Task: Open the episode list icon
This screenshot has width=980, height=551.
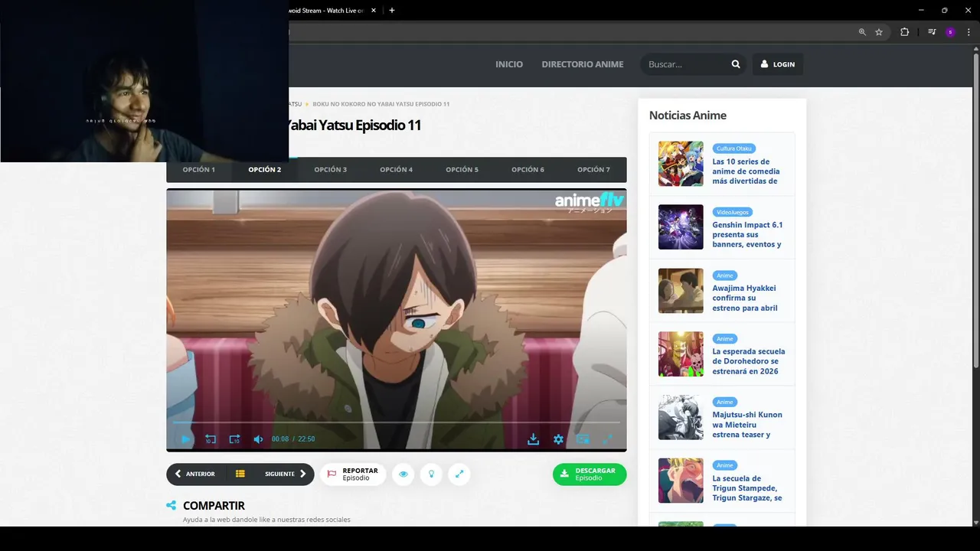Action: (240, 474)
